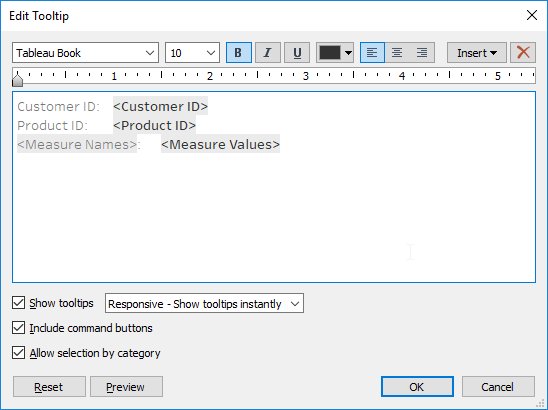548x410 pixels.
Task: Click the ruler indent marker
Action: 17,80
